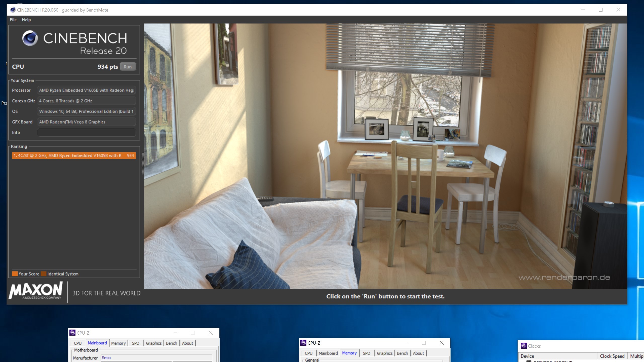Open SPD tab in left CPU-Z window

[136, 343]
